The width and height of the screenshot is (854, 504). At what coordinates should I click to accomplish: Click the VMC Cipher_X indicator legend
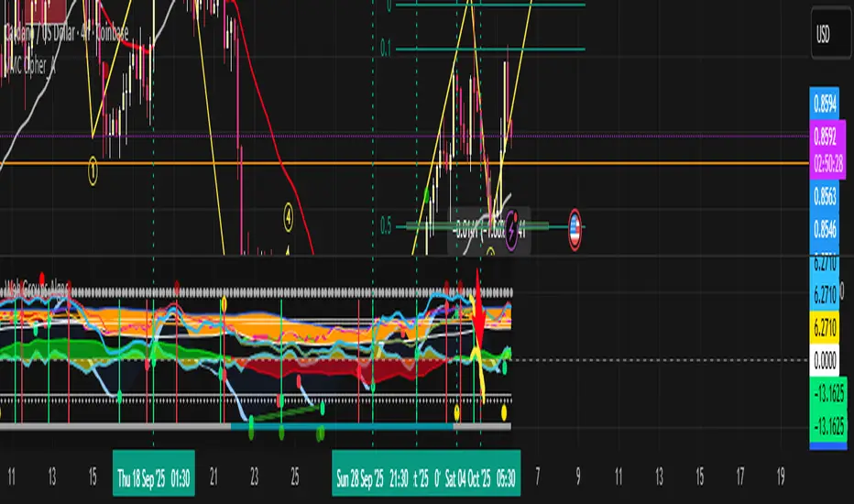[x=29, y=66]
